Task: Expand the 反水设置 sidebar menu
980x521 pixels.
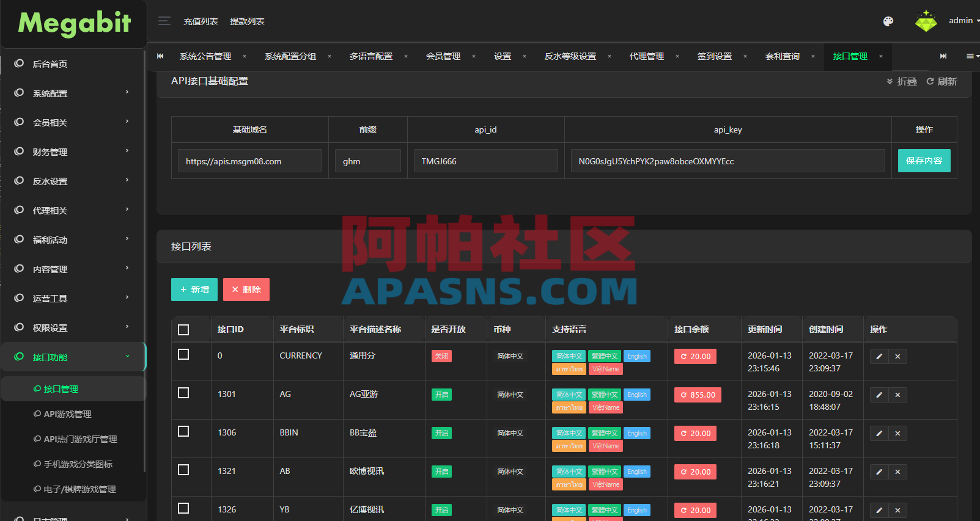Action: pos(73,181)
